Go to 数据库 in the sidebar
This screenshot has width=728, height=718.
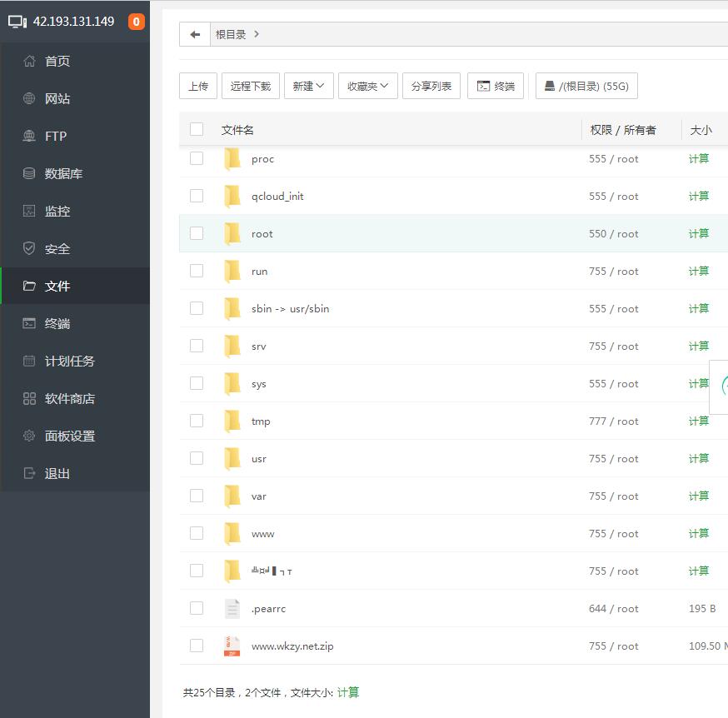pos(63,173)
